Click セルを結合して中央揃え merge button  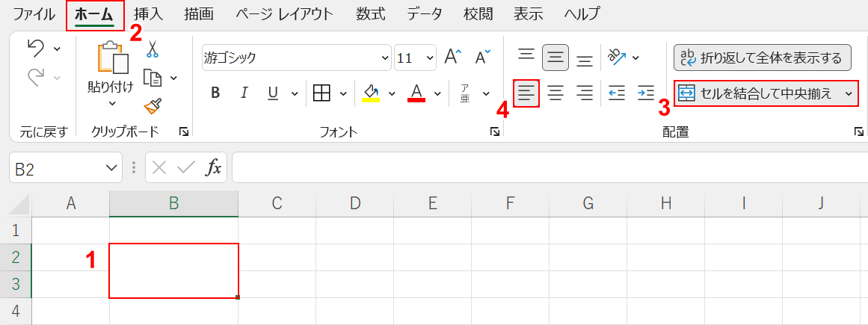(757, 93)
